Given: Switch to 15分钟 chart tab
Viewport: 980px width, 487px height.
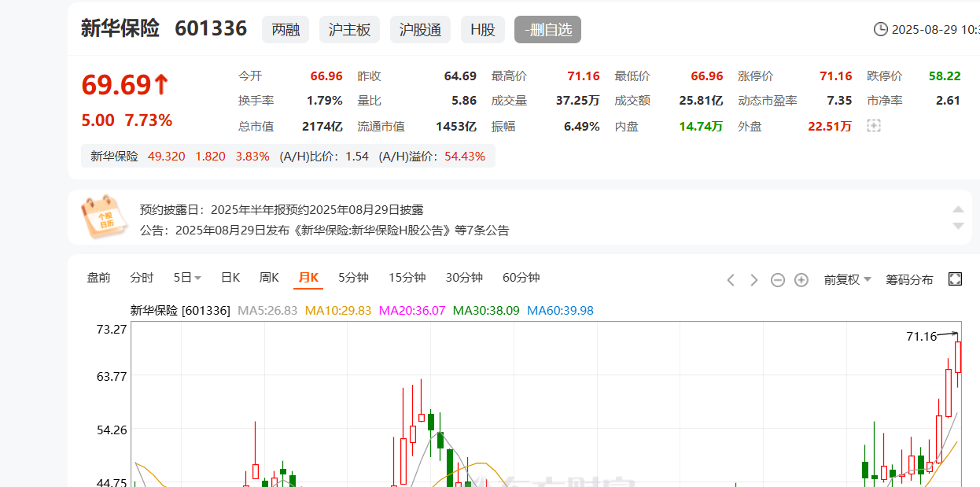Looking at the screenshot, I should [407, 278].
